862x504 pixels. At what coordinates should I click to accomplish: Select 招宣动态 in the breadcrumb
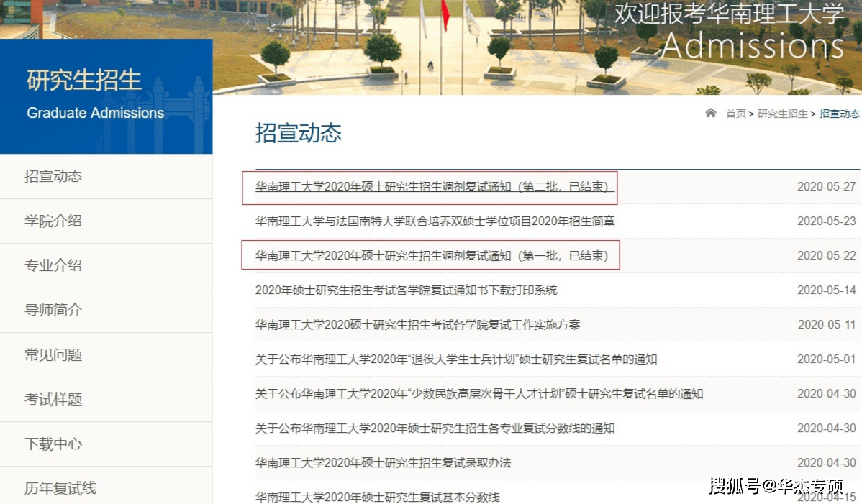pos(839,114)
